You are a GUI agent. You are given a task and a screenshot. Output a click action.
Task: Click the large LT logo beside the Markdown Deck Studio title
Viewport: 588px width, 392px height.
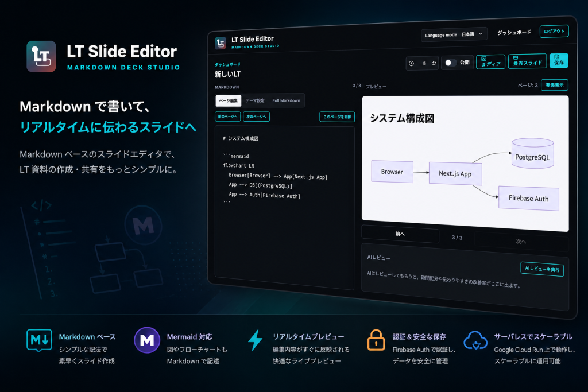coord(41,56)
